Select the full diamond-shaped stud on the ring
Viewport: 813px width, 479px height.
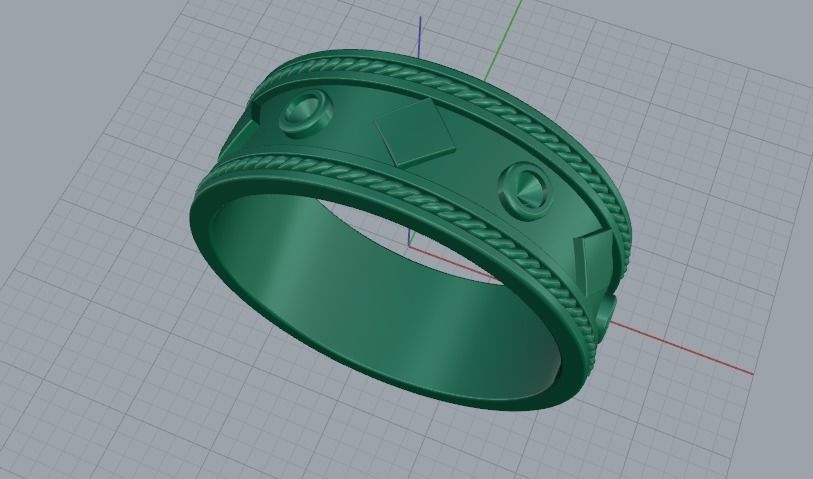[415, 133]
